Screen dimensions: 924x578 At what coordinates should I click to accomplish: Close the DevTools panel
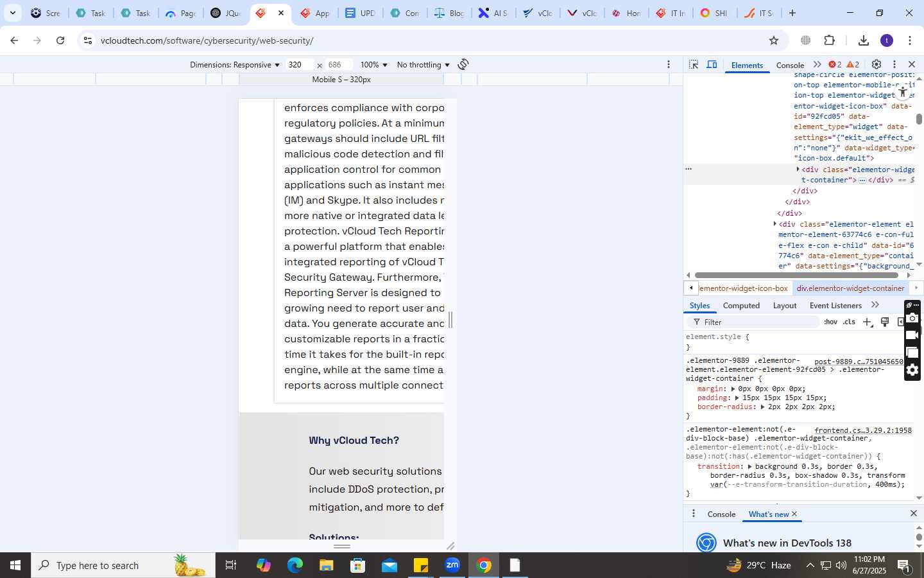pyautogui.click(x=912, y=64)
